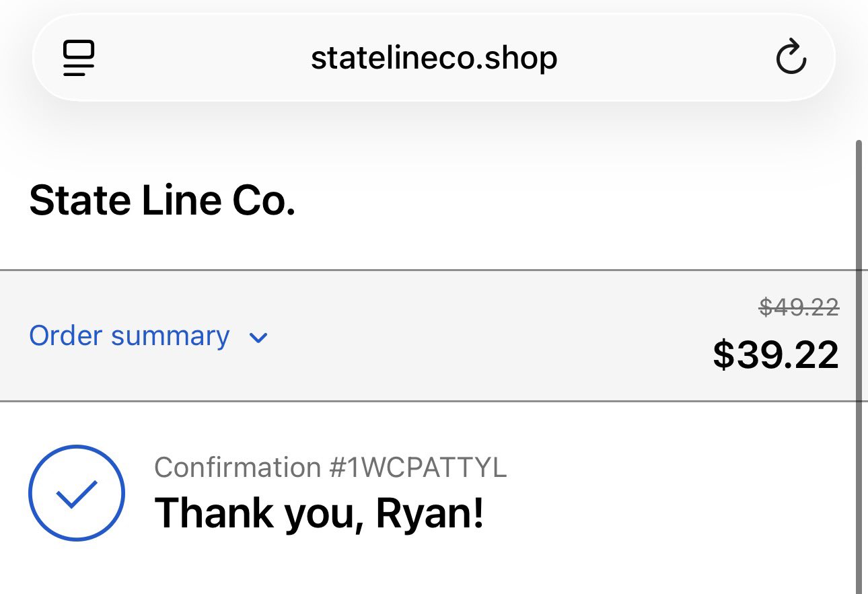
Task: Click the crossed-out $49.22 original price
Action: 799,307
